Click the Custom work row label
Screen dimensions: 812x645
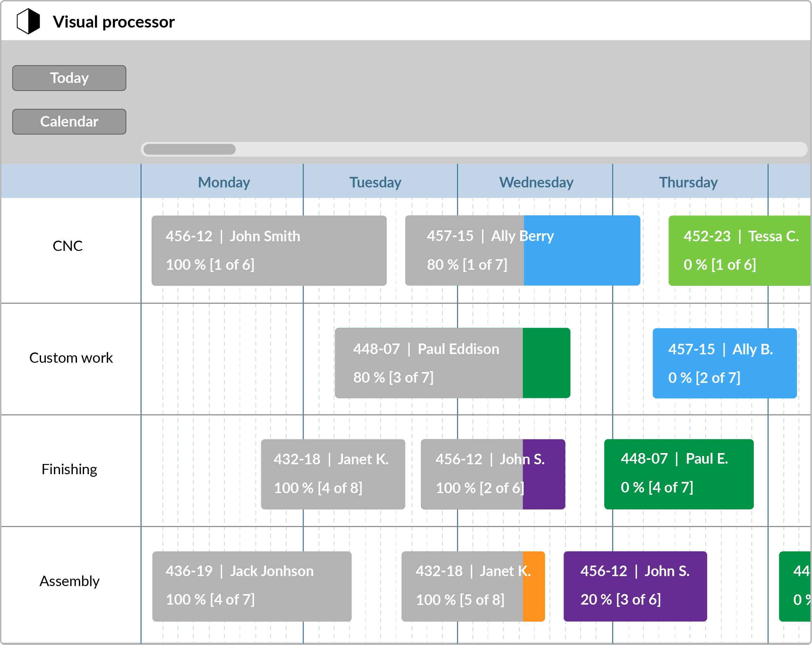(71, 358)
